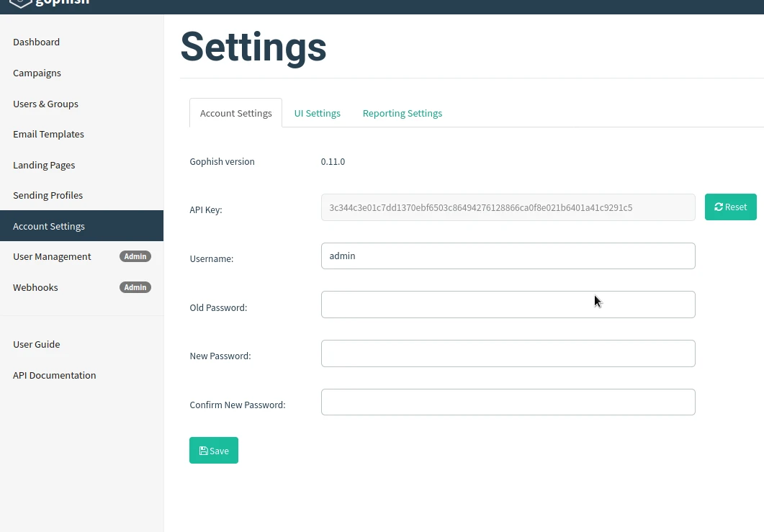Click the refresh icon inside the Reset button
The height and width of the screenshot is (532, 764).
pos(719,207)
